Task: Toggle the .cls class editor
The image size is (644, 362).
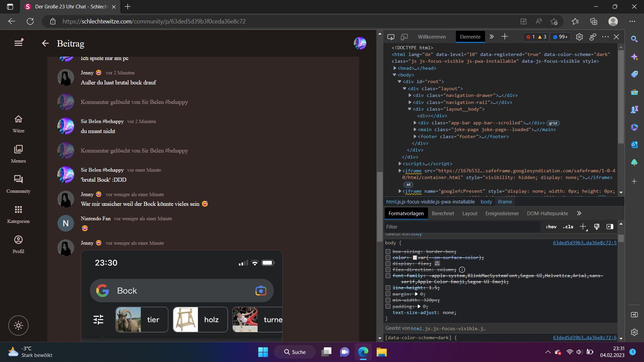Action: [x=568, y=227]
